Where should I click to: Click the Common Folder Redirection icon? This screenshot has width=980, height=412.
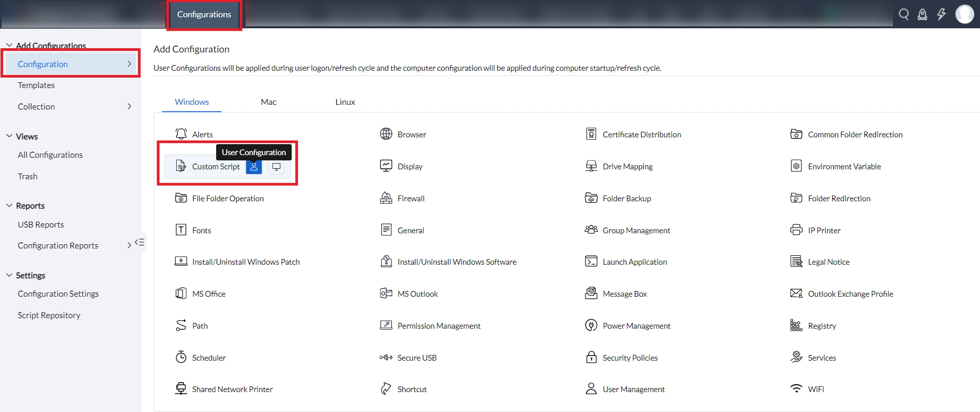(x=796, y=134)
